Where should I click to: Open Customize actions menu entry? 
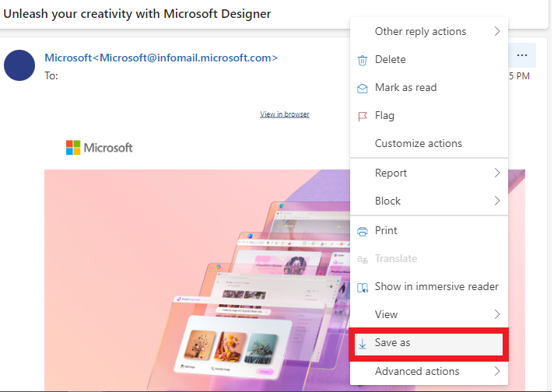coord(429,143)
